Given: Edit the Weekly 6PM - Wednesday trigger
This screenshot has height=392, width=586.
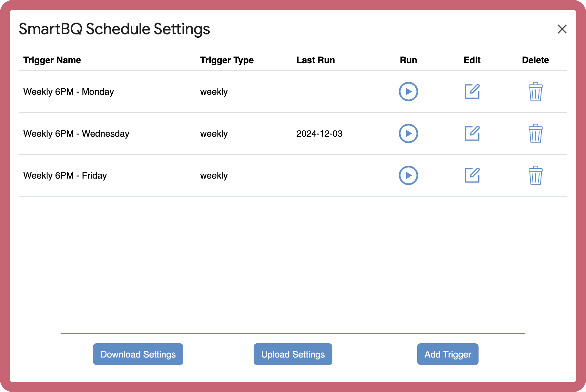Looking at the screenshot, I should click(472, 133).
